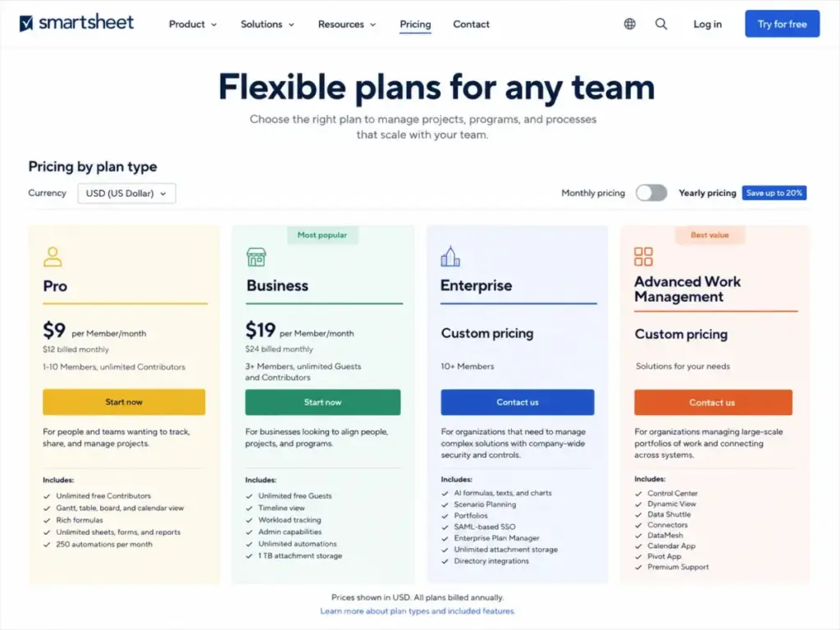Click the Yearly pricing label
This screenshot has height=630, width=840.
pos(707,193)
